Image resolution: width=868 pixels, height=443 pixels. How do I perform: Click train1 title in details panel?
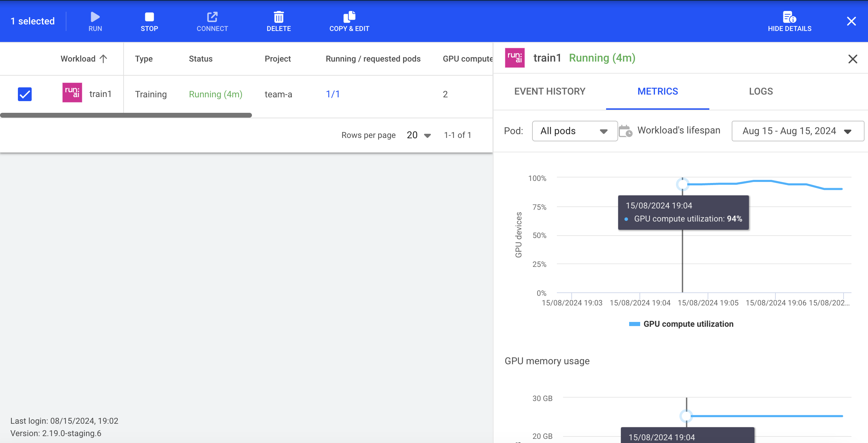[x=547, y=58]
